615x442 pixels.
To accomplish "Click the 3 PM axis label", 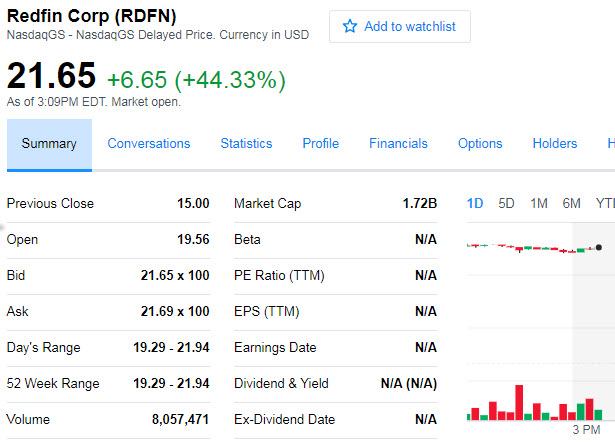I will point(586,430).
